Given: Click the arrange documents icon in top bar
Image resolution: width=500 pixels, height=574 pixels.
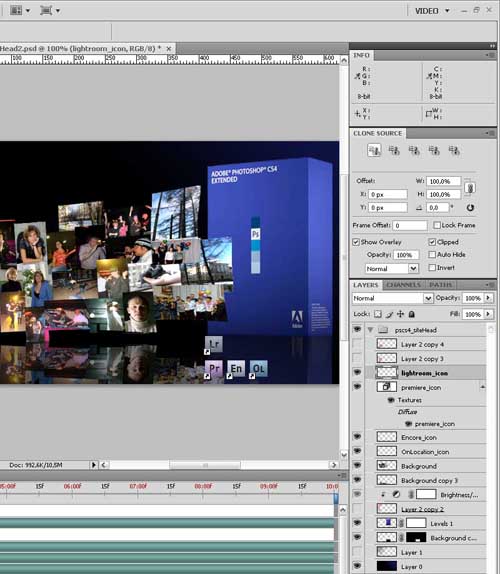Looking at the screenshot, I should [x=16, y=10].
